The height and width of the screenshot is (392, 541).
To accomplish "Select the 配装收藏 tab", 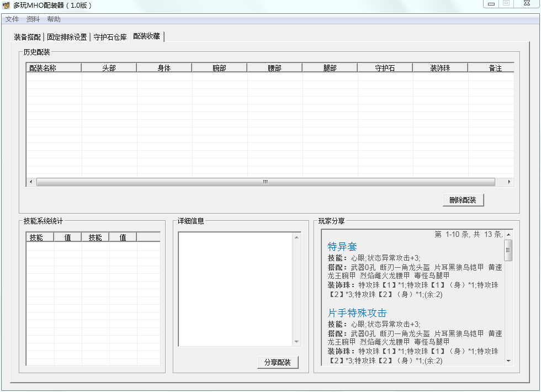I will pyautogui.click(x=146, y=36).
